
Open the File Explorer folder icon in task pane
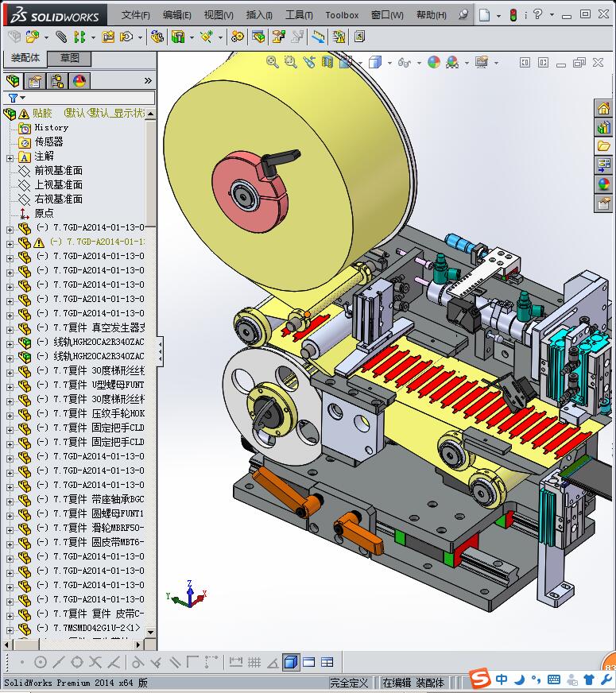click(x=603, y=146)
